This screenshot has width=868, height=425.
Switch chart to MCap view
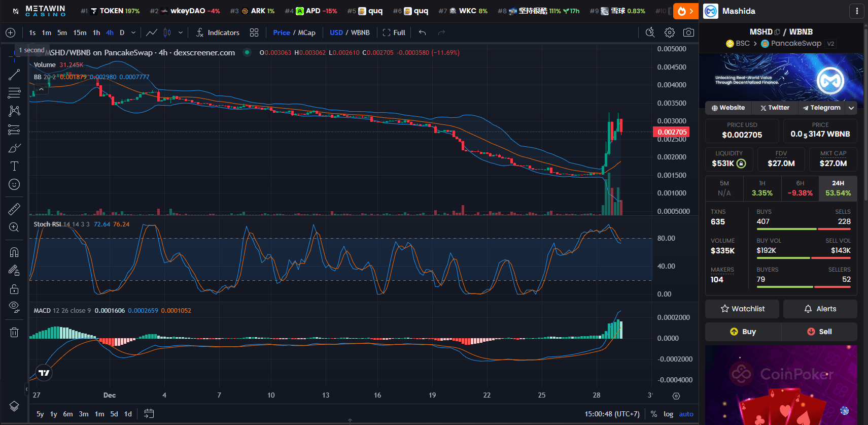coord(306,32)
